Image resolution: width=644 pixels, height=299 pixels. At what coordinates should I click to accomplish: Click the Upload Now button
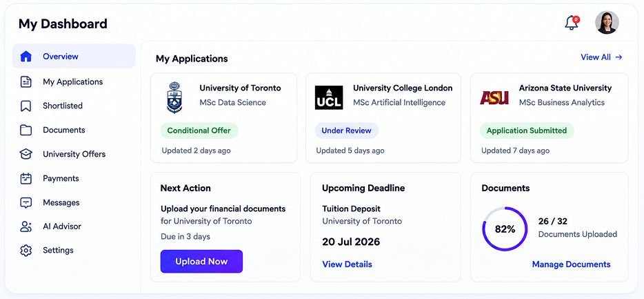pos(201,262)
